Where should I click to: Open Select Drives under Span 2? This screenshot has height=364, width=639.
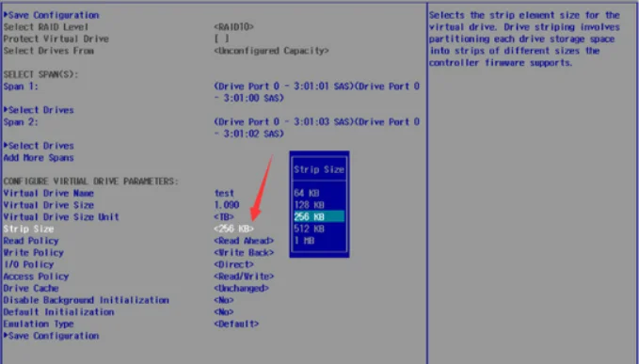(39, 146)
